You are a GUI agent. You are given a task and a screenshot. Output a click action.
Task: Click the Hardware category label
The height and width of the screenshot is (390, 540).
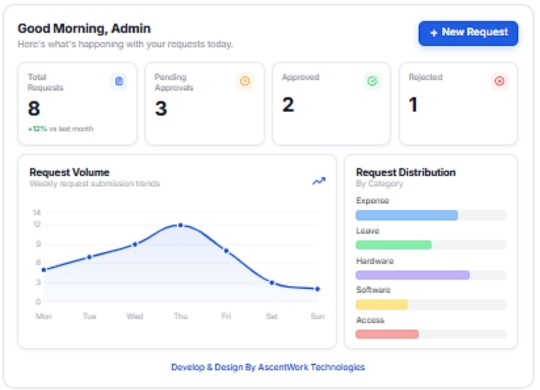click(x=375, y=261)
